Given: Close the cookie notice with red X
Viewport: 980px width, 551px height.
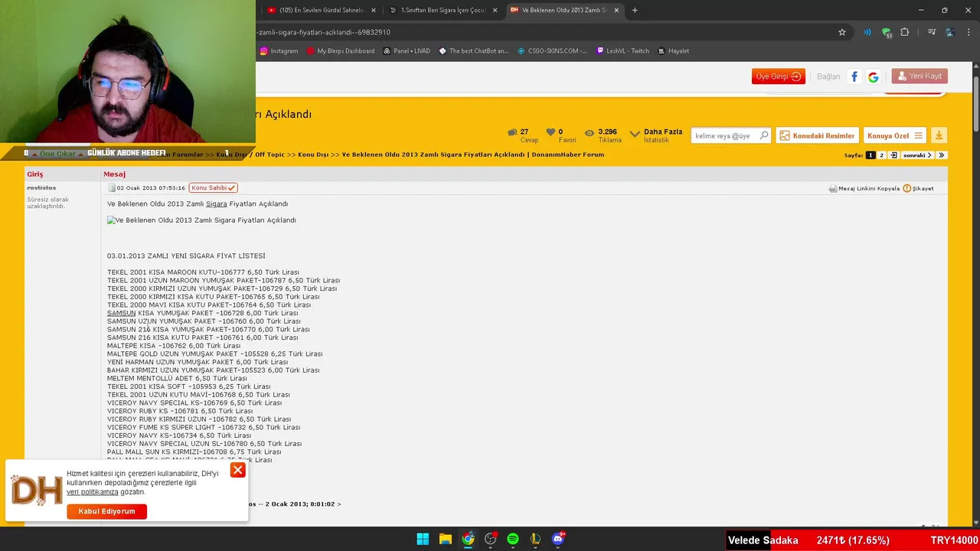Looking at the screenshot, I should pos(238,470).
